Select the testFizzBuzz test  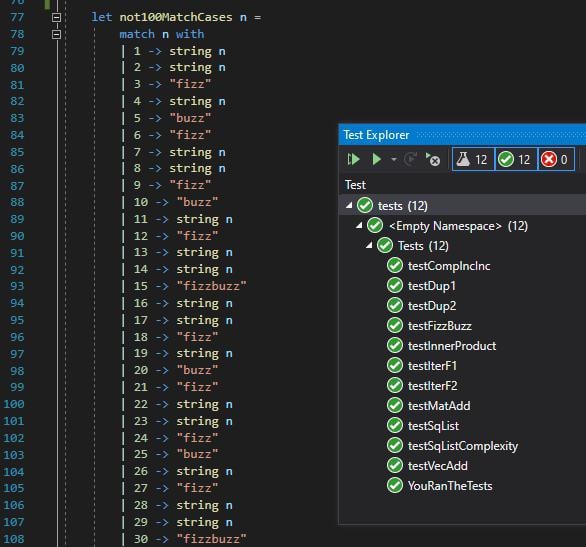(x=440, y=326)
